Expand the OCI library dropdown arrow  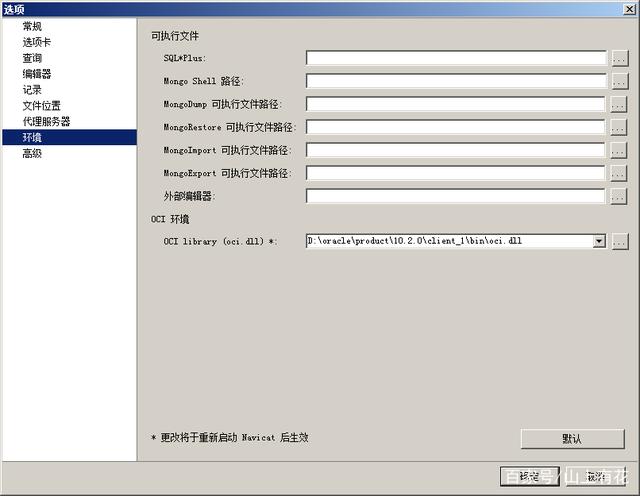click(x=599, y=241)
